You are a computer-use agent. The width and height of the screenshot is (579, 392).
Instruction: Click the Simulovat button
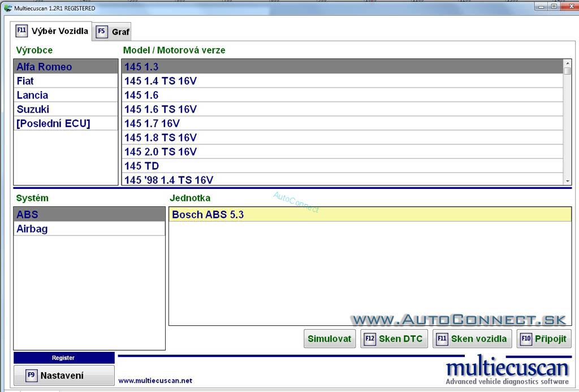tap(330, 339)
